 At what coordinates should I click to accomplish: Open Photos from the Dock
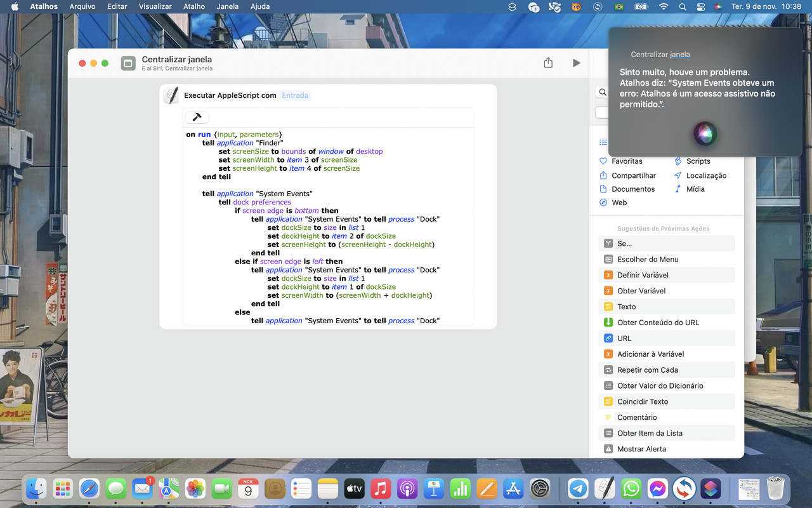coord(195,488)
